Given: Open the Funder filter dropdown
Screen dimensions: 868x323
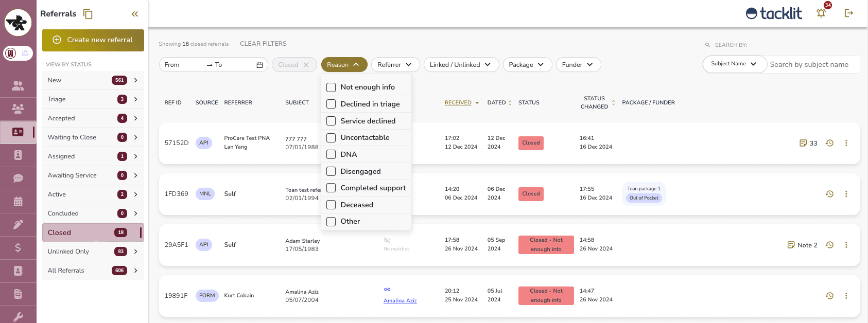Looking at the screenshot, I should [579, 65].
